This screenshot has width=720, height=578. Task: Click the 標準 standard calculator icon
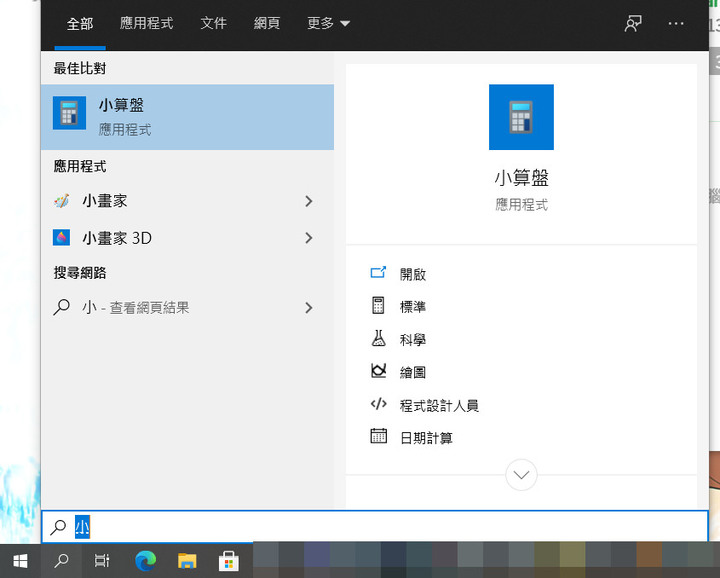378,305
